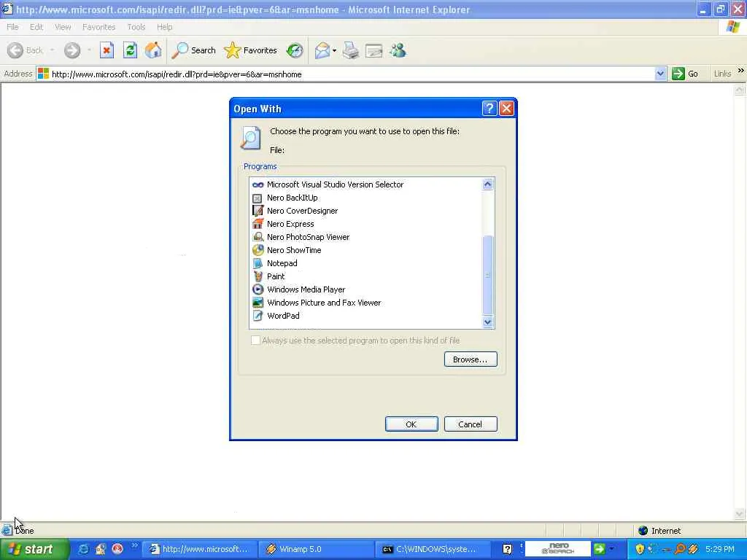Print the page with printer icon
This screenshot has width=747, height=560.
coord(351,50)
